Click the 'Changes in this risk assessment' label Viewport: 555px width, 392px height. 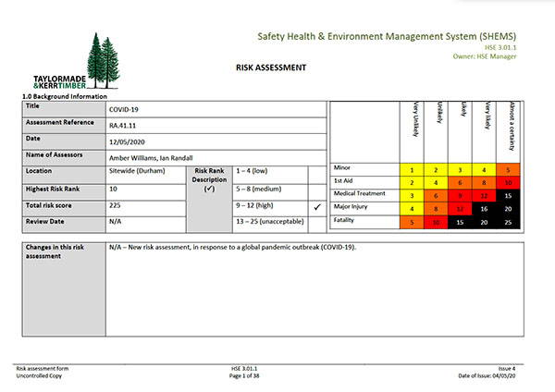tap(55, 251)
